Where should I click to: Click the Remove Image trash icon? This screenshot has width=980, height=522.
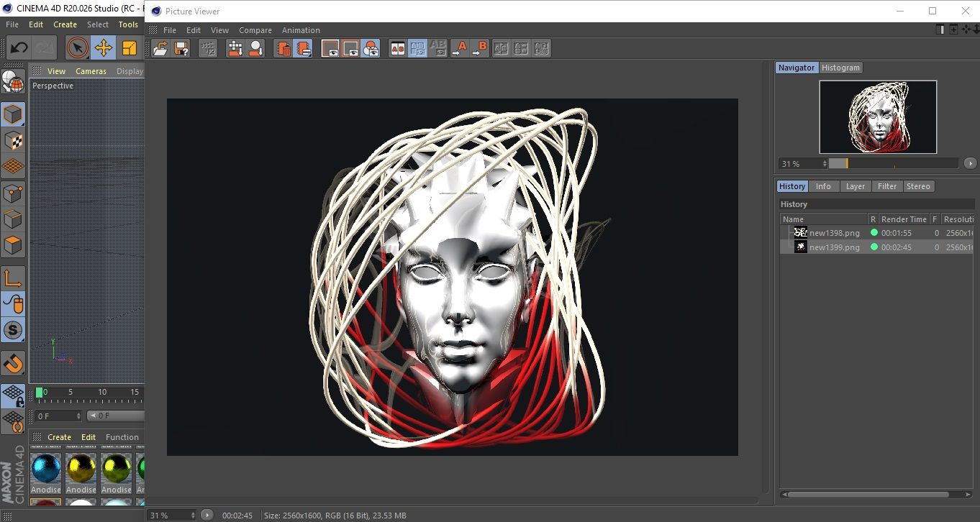283,48
